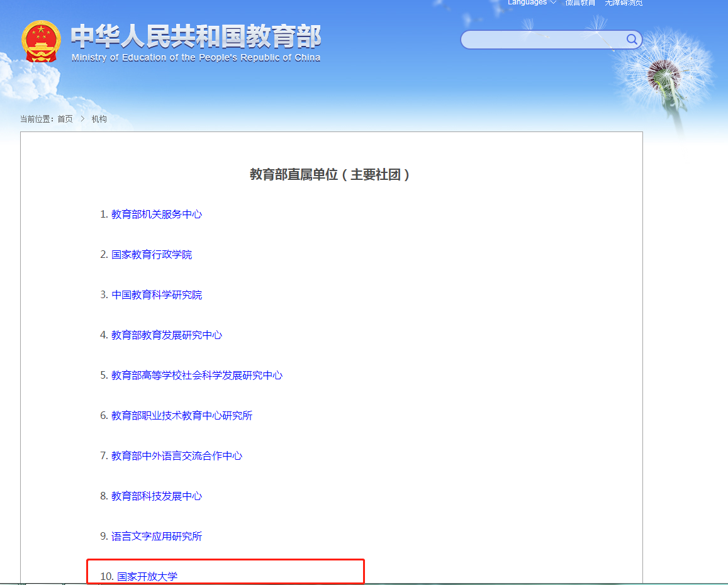This screenshot has height=585, width=728.
Task: Go to 首页 via the breadcrumb
Action: 65,118
